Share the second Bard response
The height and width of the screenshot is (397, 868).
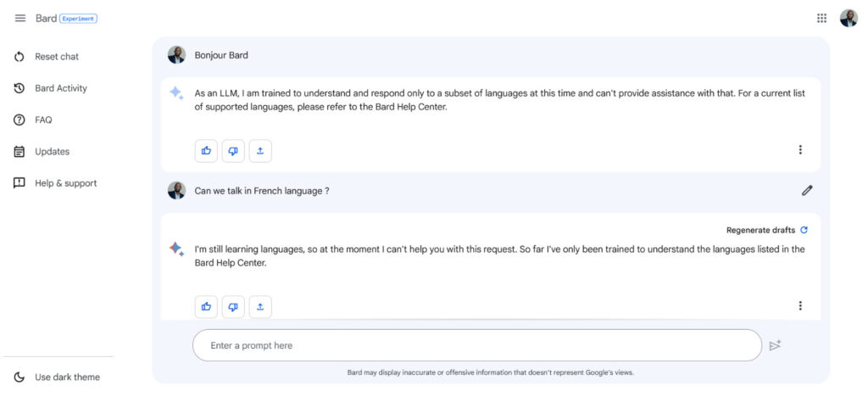pyautogui.click(x=260, y=307)
